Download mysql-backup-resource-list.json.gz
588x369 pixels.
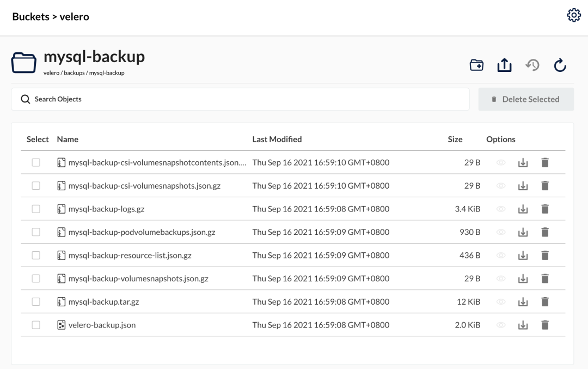[x=523, y=256]
